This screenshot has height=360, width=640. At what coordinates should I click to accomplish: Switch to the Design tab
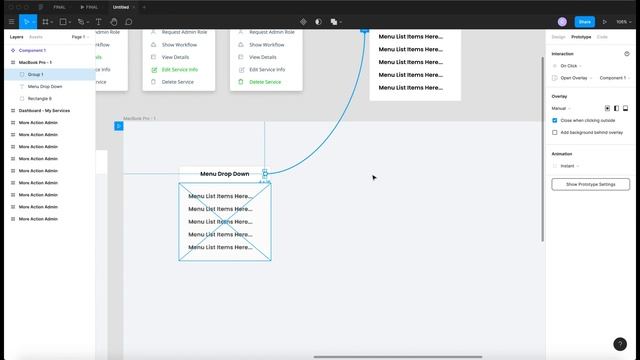tap(558, 37)
